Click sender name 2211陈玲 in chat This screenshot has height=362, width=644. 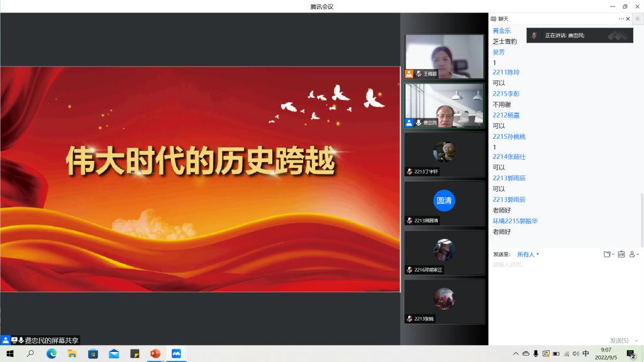coord(506,72)
